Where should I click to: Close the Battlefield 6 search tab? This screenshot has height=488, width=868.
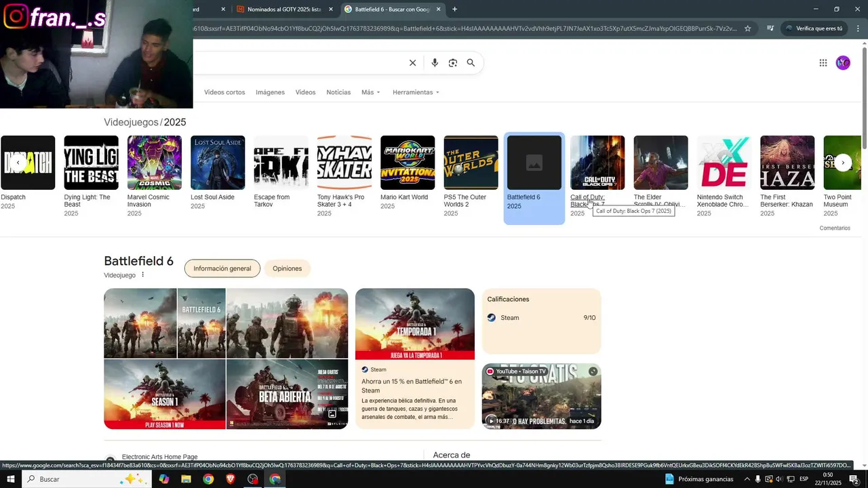pyautogui.click(x=438, y=9)
